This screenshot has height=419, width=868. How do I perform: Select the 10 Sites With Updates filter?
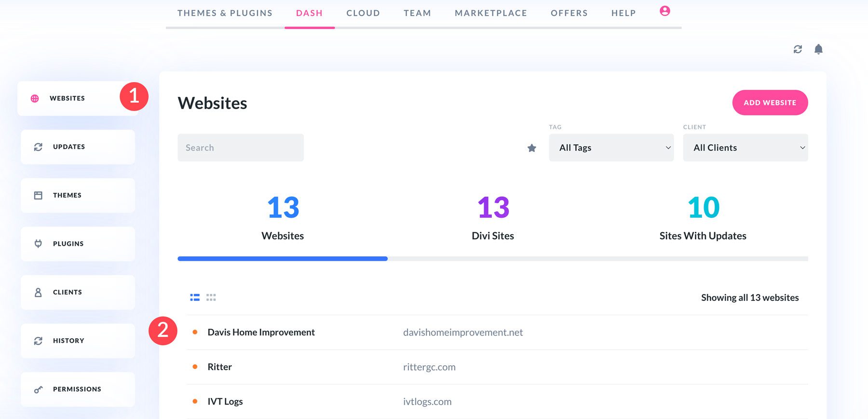point(703,218)
